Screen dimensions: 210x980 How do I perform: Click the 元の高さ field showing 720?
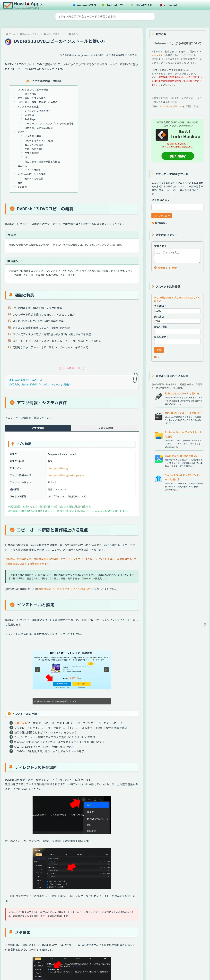tap(177, 321)
